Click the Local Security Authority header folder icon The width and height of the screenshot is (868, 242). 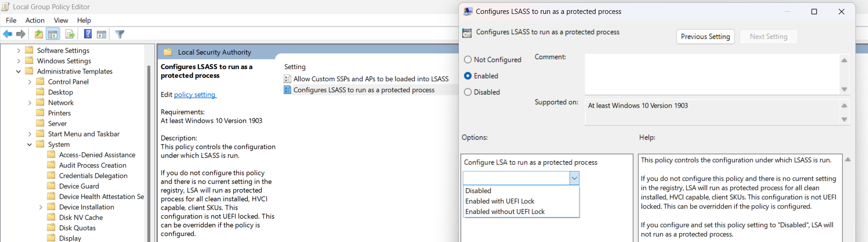click(x=168, y=52)
